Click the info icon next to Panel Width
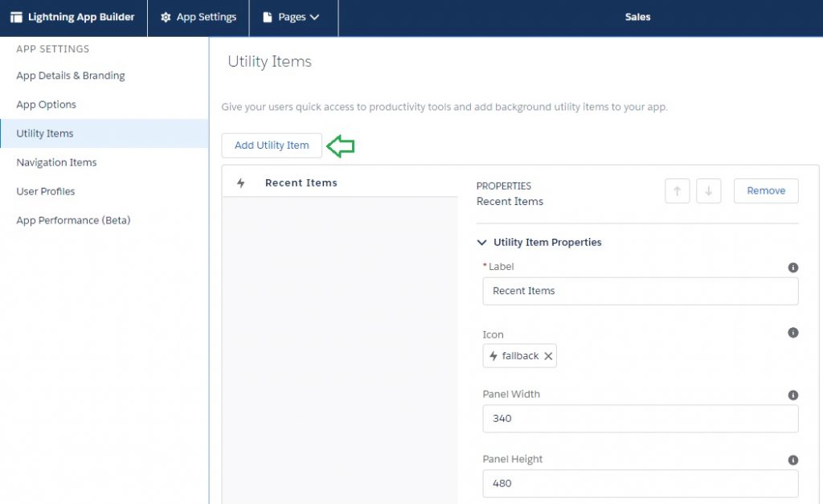The width and height of the screenshot is (823, 504). click(792, 395)
